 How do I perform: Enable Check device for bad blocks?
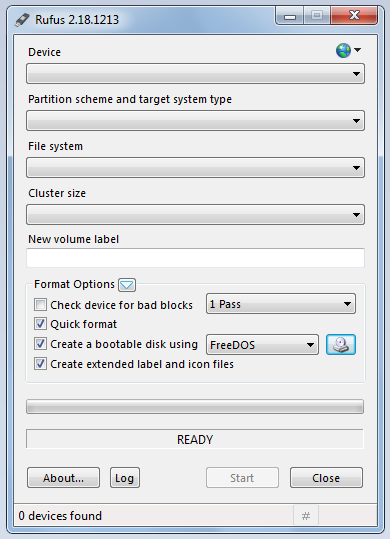click(x=40, y=305)
